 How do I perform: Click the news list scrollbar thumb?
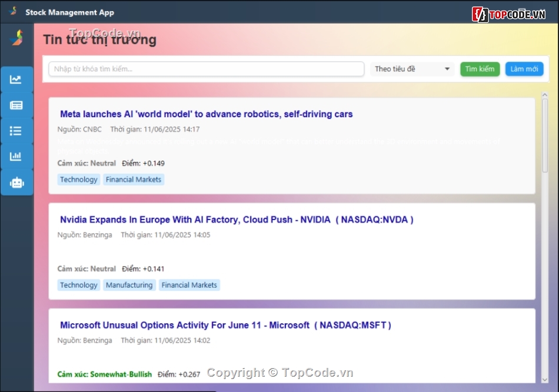tap(545, 136)
